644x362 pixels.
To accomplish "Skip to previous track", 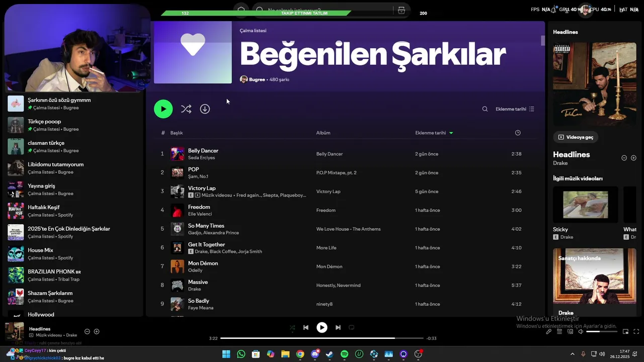I will click(306, 327).
